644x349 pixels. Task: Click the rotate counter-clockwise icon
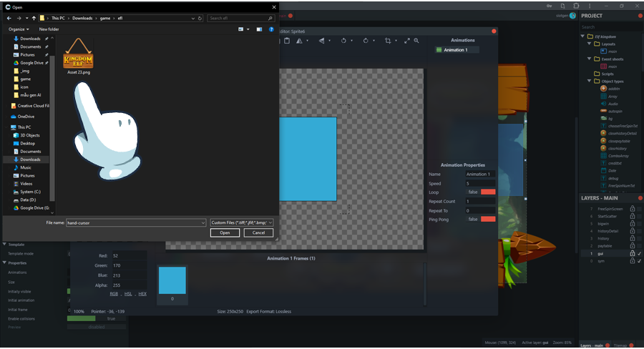(x=343, y=41)
